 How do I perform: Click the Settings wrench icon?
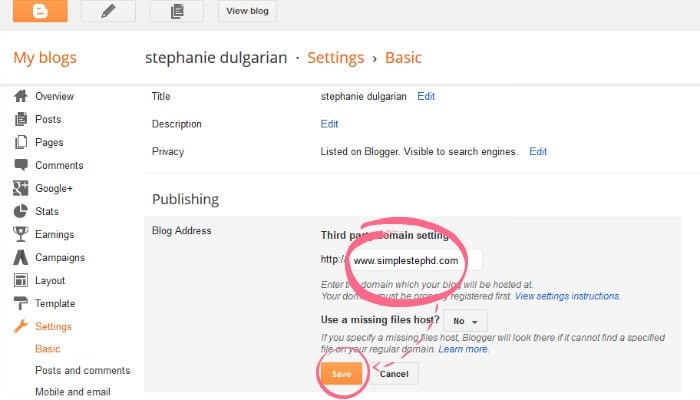[x=21, y=326]
